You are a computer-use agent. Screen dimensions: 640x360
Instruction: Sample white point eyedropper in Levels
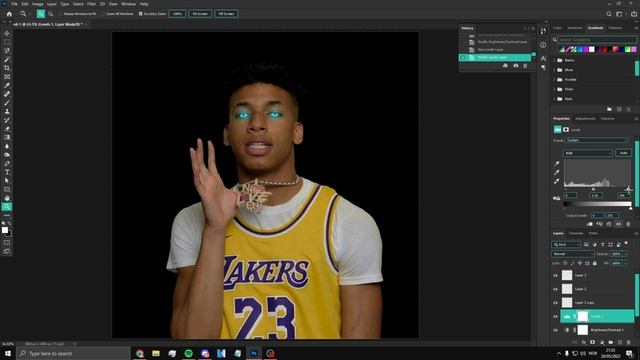click(x=557, y=181)
